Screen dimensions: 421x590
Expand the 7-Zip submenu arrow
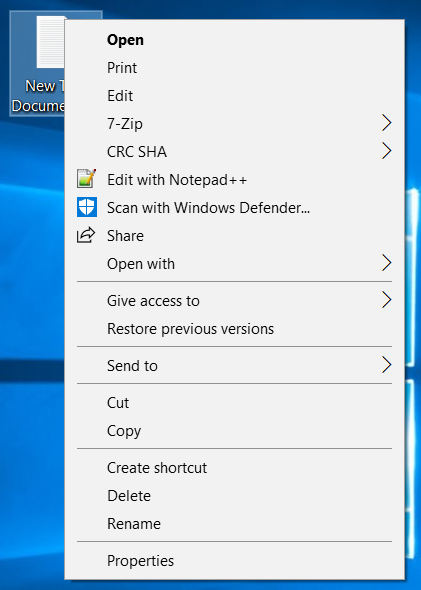point(386,123)
